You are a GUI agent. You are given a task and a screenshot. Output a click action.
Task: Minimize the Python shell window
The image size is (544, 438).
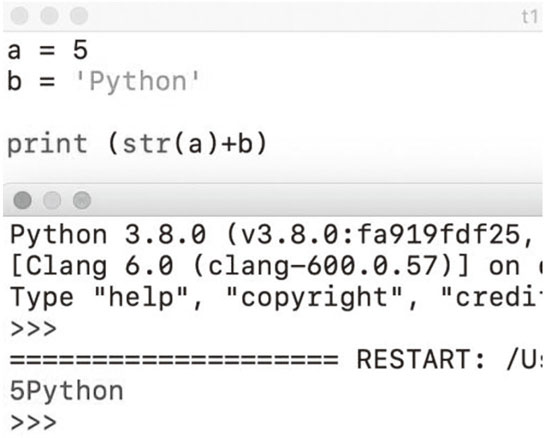pyautogui.click(x=52, y=200)
